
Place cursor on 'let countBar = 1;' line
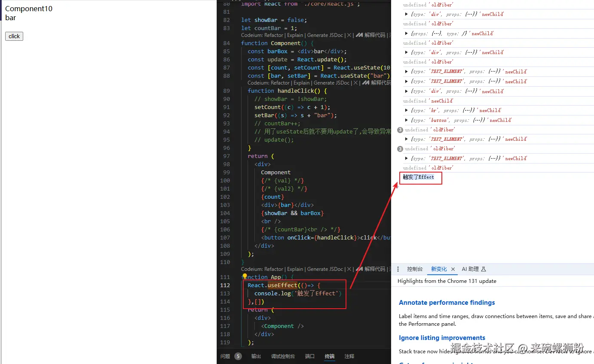[x=269, y=28]
